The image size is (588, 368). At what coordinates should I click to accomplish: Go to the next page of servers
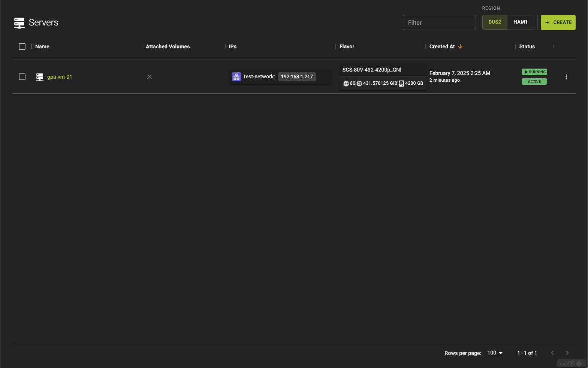click(567, 353)
